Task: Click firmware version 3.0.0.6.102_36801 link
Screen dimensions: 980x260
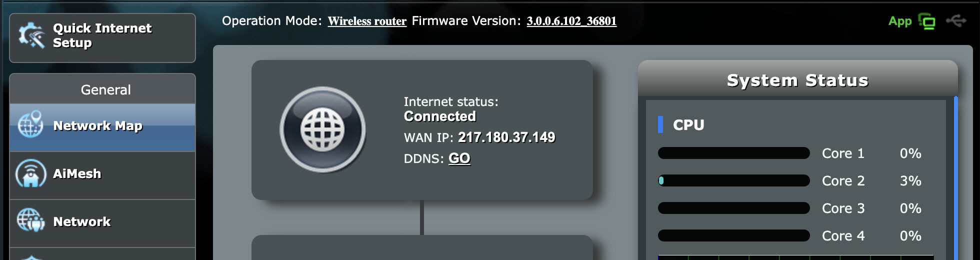Action: (571, 21)
